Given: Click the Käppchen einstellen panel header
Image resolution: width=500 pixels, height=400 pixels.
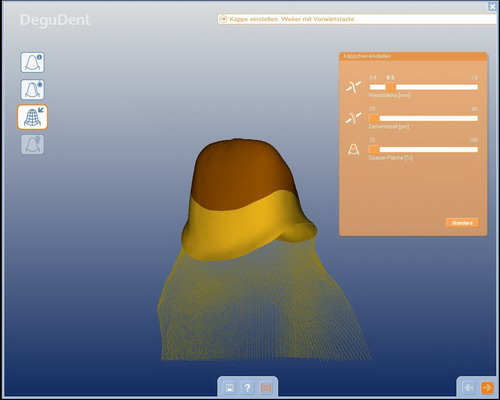Looking at the screenshot, I should pos(413,56).
